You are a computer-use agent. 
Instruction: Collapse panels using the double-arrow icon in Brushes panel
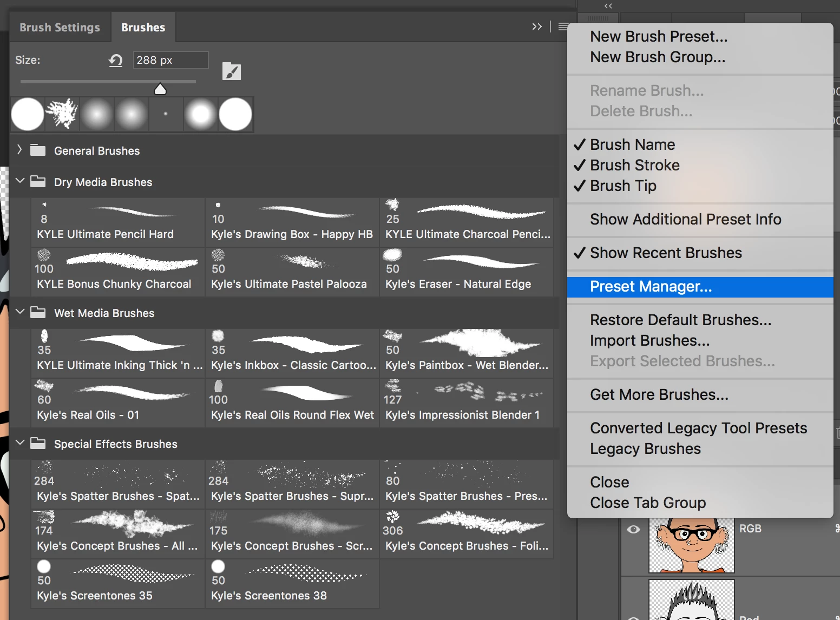point(537,27)
